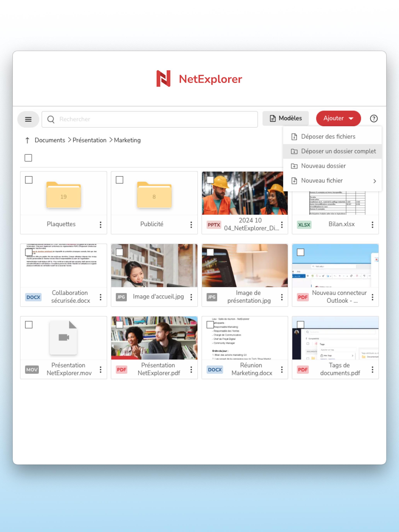Choose Nouveau dossier in menu
This screenshot has height=532, width=399.
(332, 166)
